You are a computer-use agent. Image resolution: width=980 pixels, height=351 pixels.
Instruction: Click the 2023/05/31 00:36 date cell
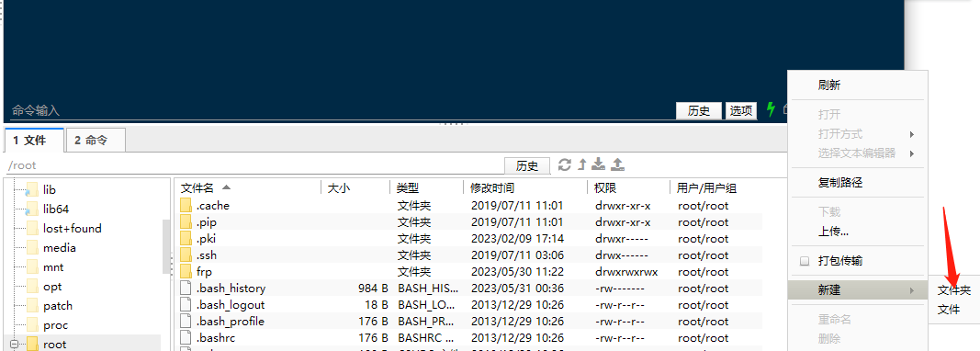pos(517,289)
